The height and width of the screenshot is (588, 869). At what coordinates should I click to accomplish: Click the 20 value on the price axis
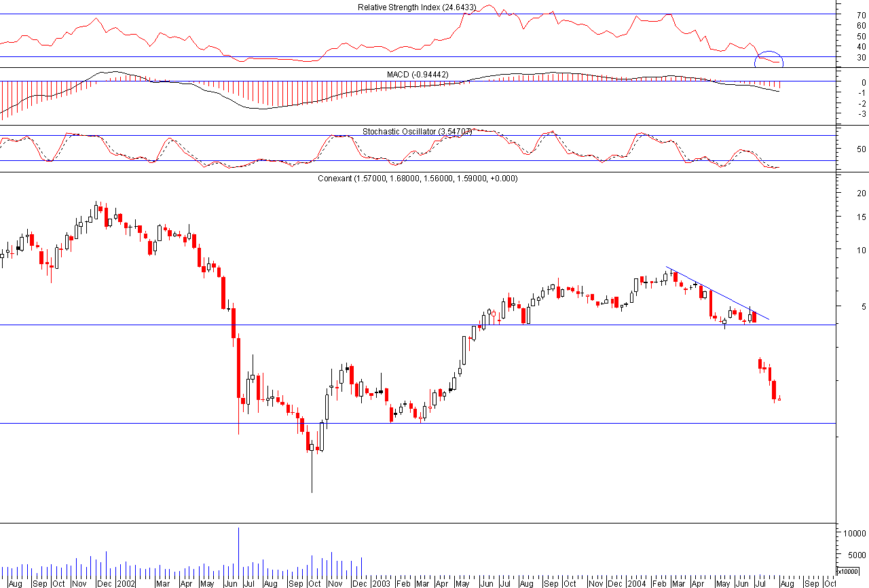(x=862, y=192)
